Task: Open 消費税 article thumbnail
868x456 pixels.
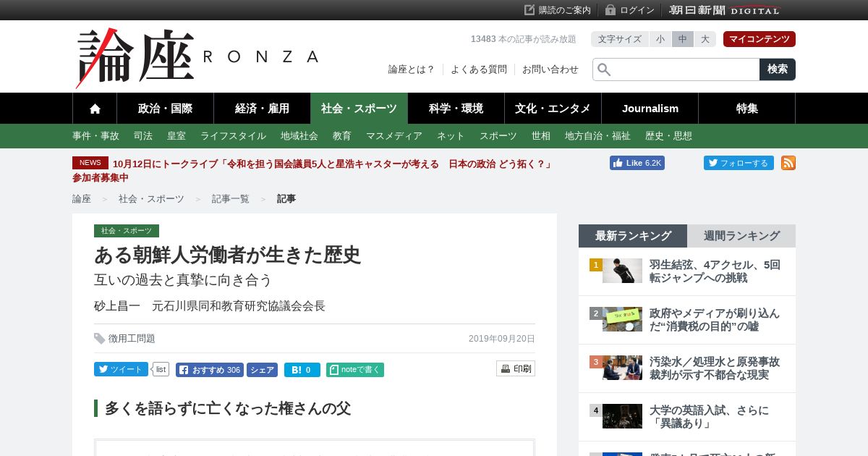Action: point(622,319)
